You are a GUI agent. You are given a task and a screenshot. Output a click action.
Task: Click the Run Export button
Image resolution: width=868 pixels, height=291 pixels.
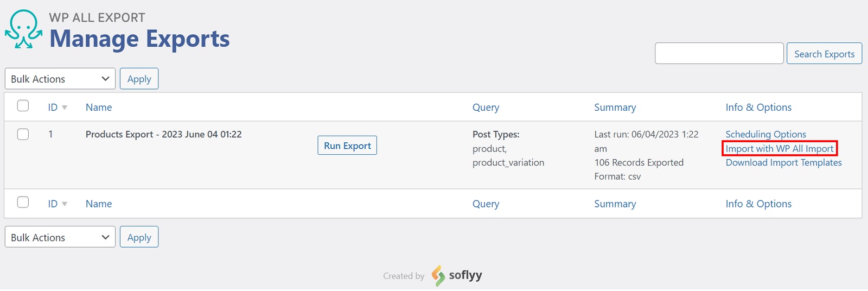point(347,145)
